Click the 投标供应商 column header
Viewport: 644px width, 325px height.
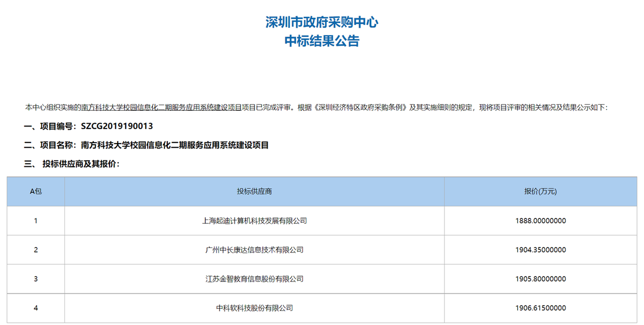[254, 192]
